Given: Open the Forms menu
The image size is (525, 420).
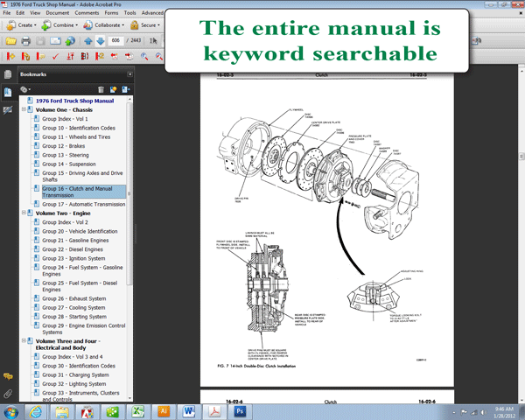Looking at the screenshot, I should [x=111, y=13].
